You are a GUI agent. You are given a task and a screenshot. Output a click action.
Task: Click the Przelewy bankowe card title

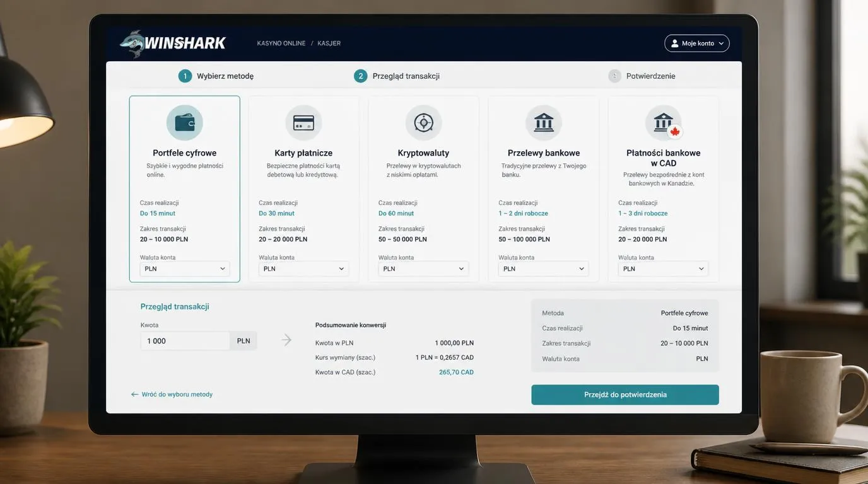click(x=544, y=153)
